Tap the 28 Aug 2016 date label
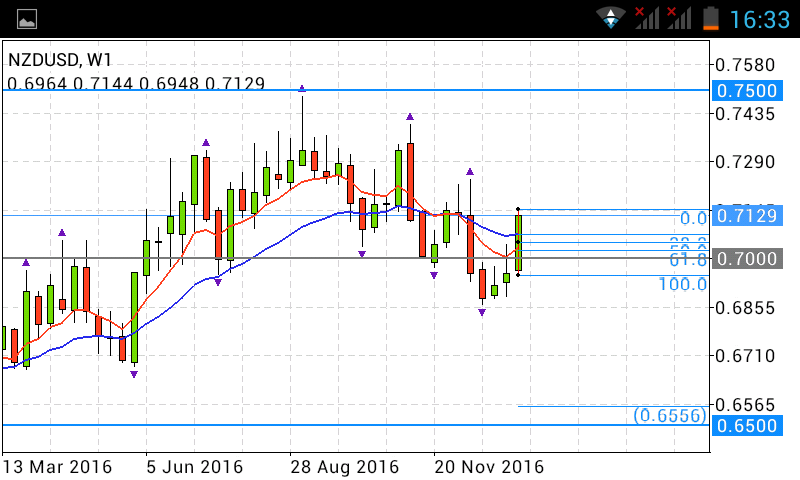Viewport: 800px width, 480px height. 344,467
